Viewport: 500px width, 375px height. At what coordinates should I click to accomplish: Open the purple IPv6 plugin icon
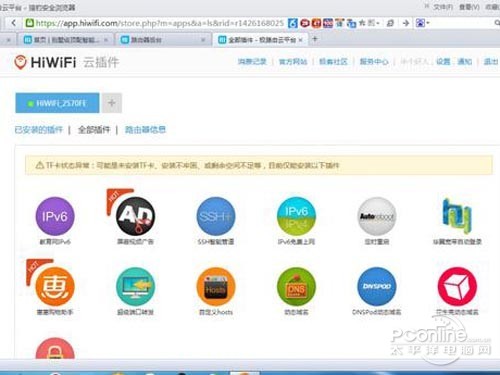[55, 216]
